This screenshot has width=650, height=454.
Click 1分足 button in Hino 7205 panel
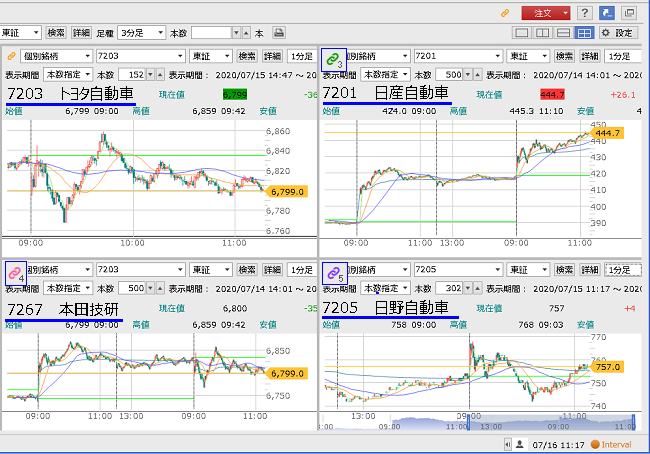623,270
